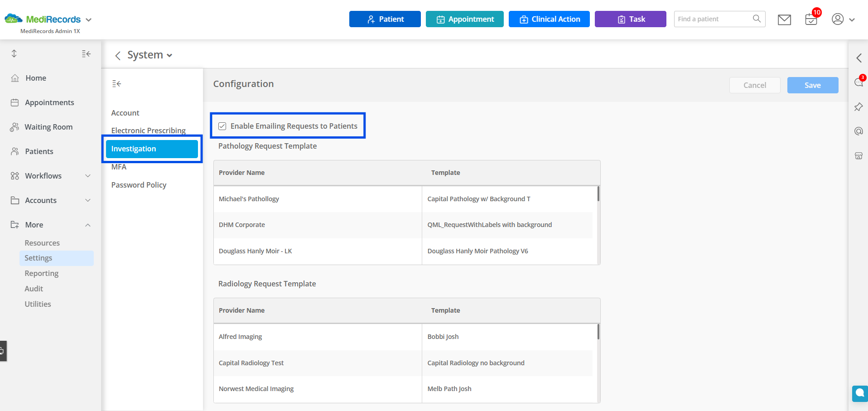Create a new Appointment
Viewport: 868px width, 411px height.
(x=464, y=19)
